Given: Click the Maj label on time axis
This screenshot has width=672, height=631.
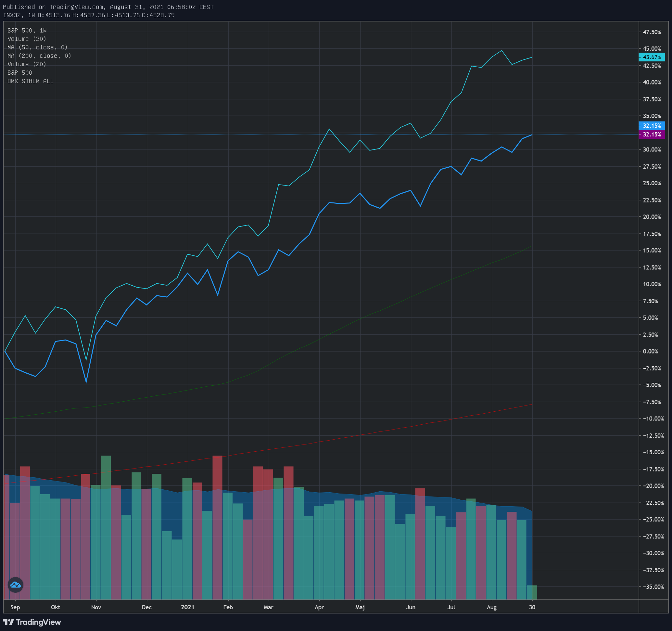Looking at the screenshot, I should (x=360, y=607).
